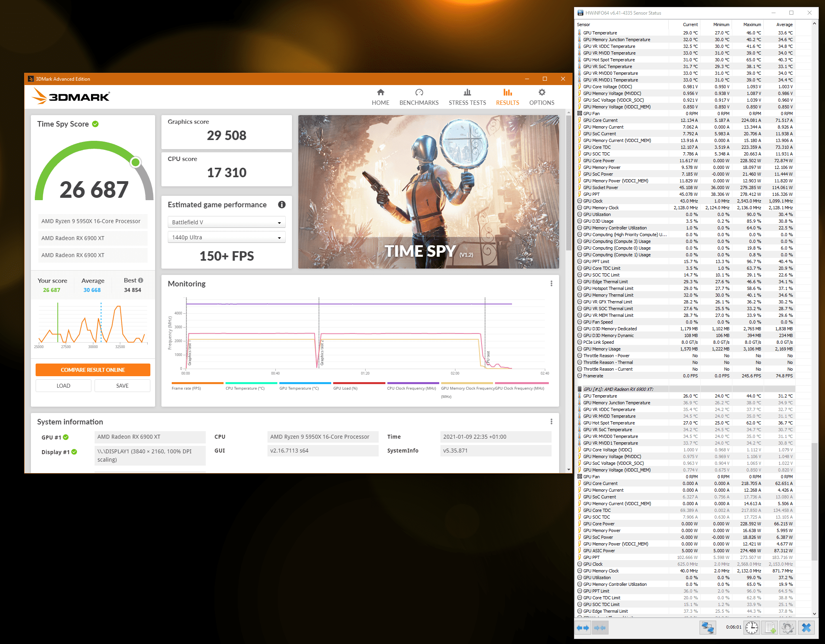Click the first GPU Fan row fan icon
Viewport: 825px width, 644px height.
tap(580, 114)
